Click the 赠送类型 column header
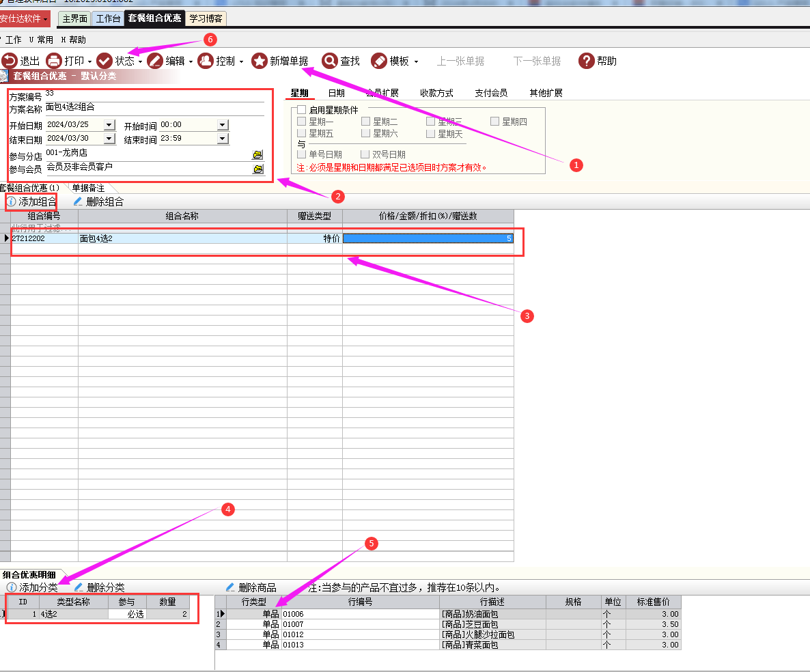The height and width of the screenshot is (672, 810). pos(315,216)
